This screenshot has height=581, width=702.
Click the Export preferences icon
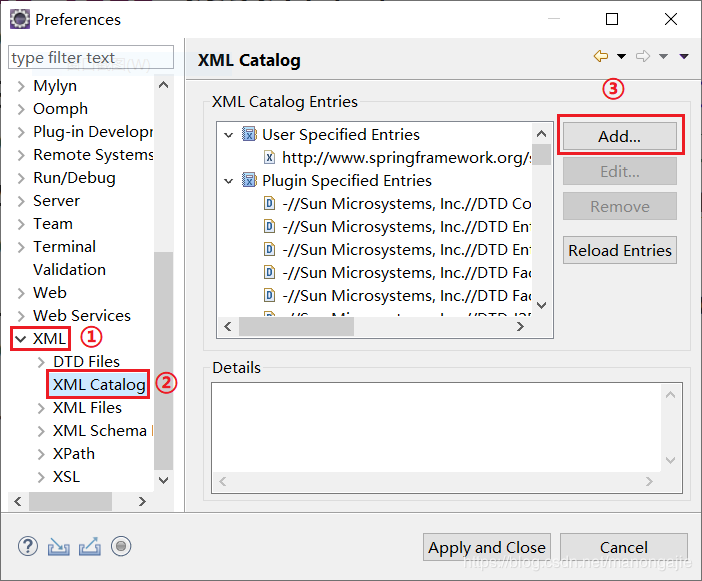pyautogui.click(x=90, y=547)
